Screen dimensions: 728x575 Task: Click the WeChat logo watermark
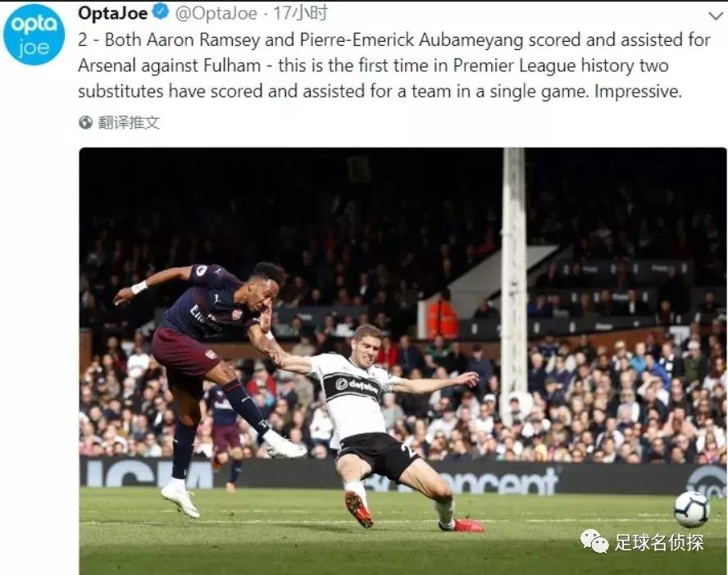click(594, 541)
